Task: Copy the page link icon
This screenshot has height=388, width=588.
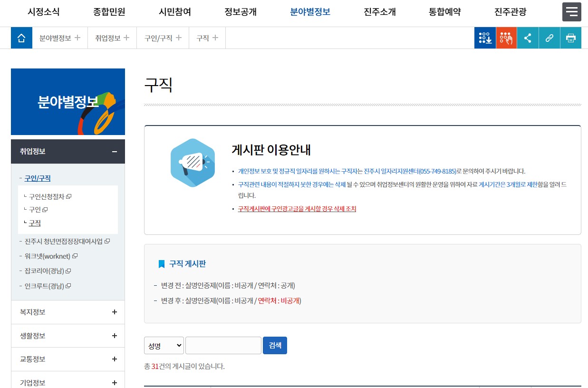Action: 549,38
